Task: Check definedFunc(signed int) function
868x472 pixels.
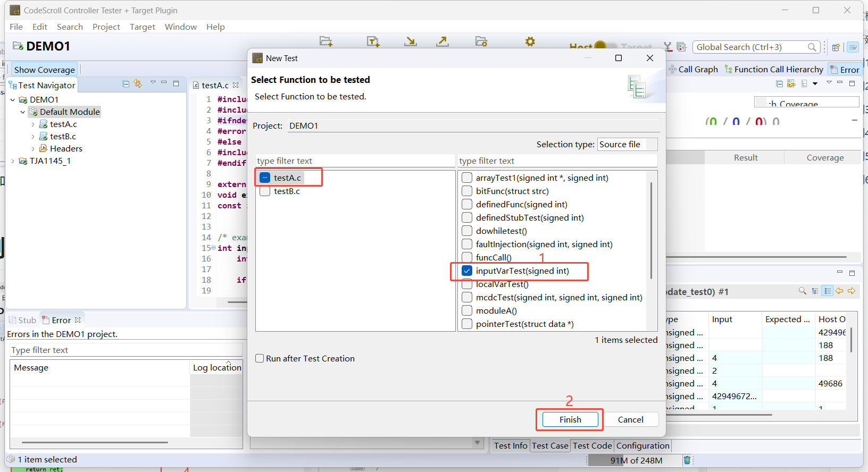Action: [467, 204]
